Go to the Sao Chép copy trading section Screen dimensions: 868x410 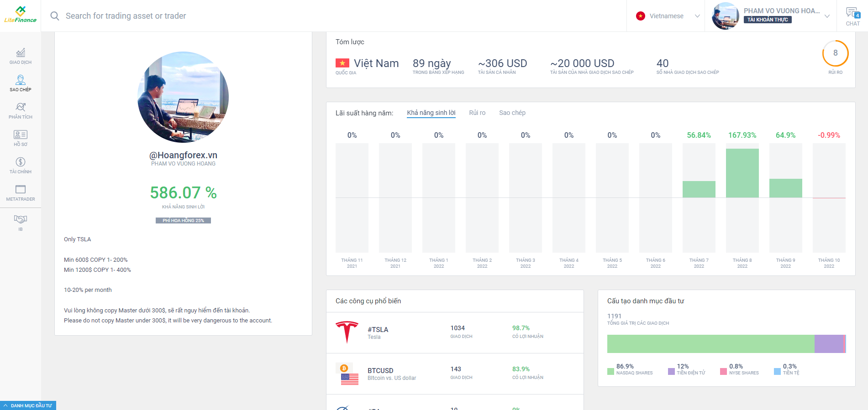point(21,83)
